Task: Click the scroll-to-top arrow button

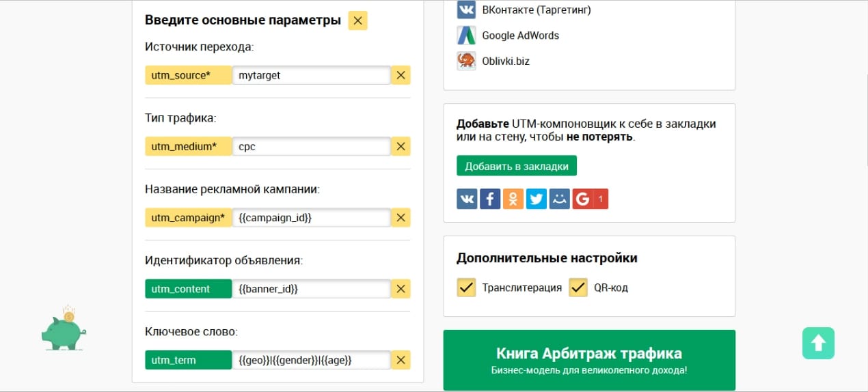Action: (819, 342)
